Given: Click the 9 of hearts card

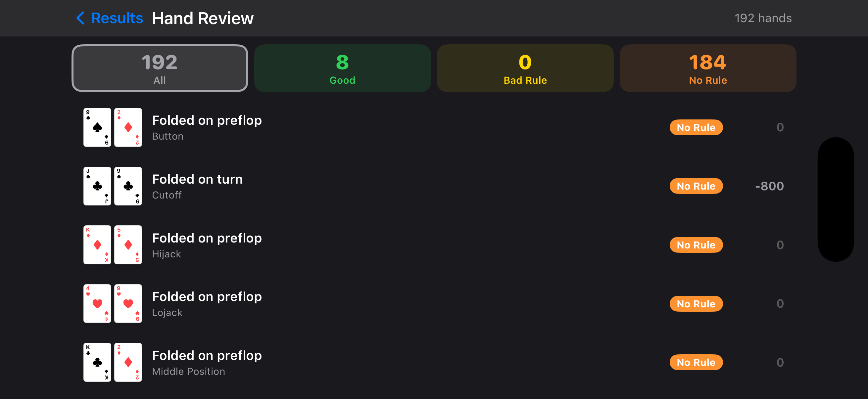Looking at the screenshot, I should pos(128,303).
